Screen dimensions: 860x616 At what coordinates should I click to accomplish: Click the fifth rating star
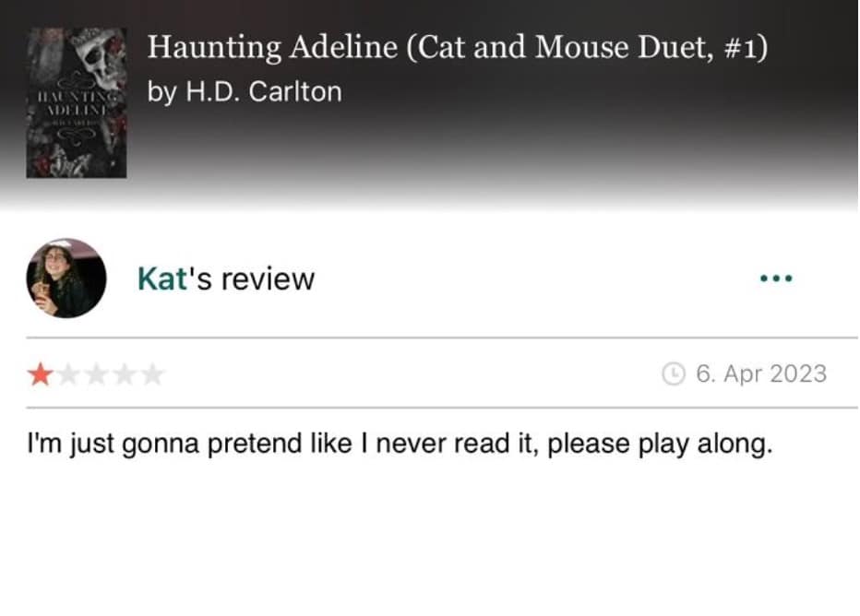tap(152, 374)
